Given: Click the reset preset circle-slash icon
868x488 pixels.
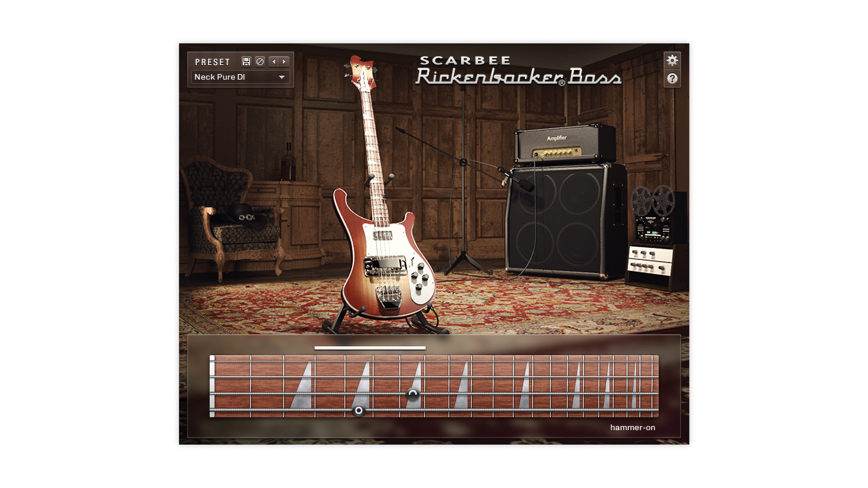Looking at the screenshot, I should click(260, 61).
